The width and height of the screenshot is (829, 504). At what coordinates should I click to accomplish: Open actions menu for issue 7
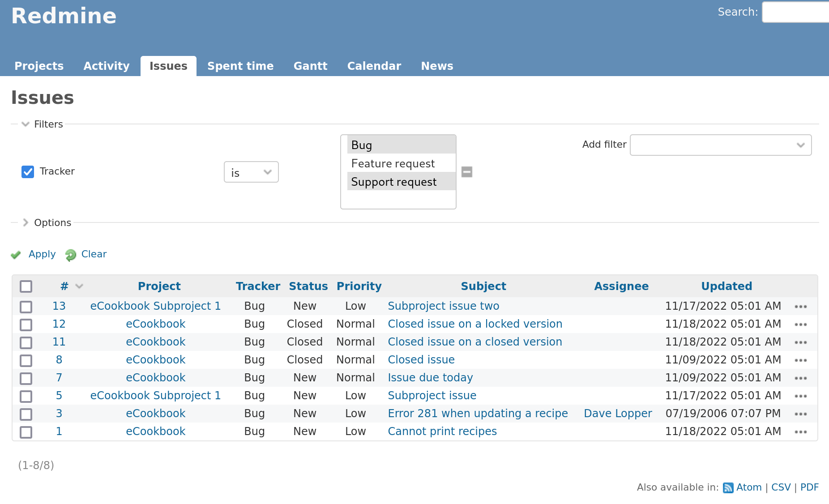click(x=801, y=378)
